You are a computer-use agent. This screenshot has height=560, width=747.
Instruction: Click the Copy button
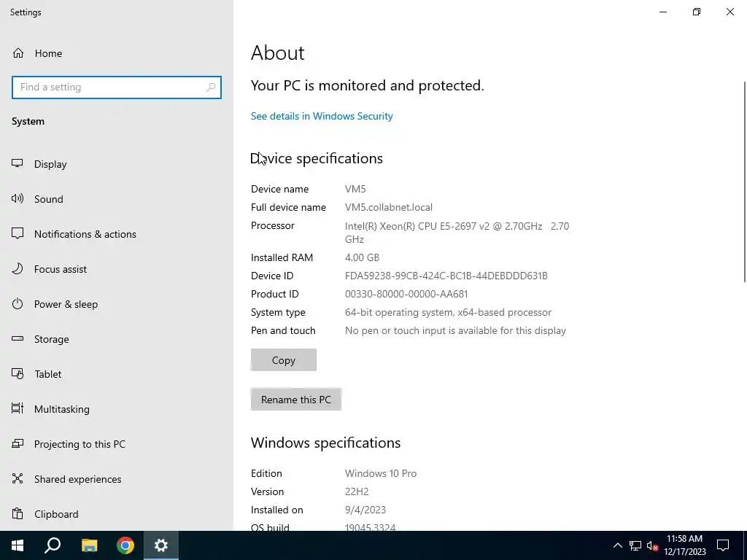click(x=284, y=360)
